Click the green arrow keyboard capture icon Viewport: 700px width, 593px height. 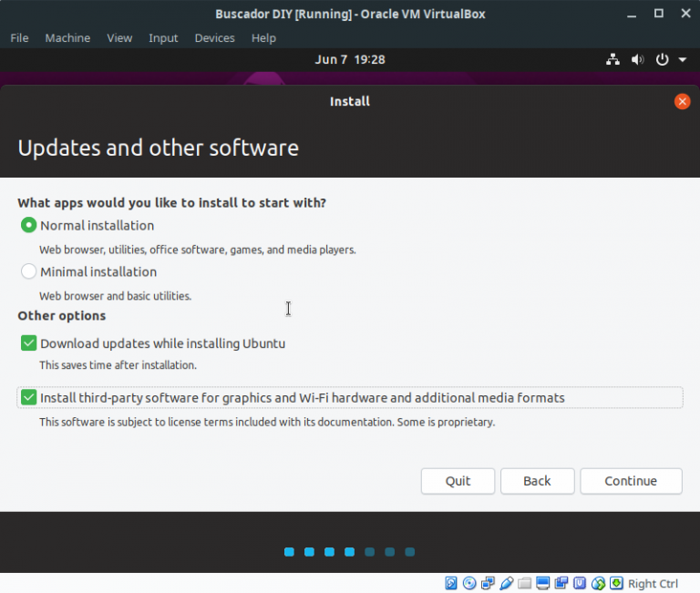(x=616, y=583)
